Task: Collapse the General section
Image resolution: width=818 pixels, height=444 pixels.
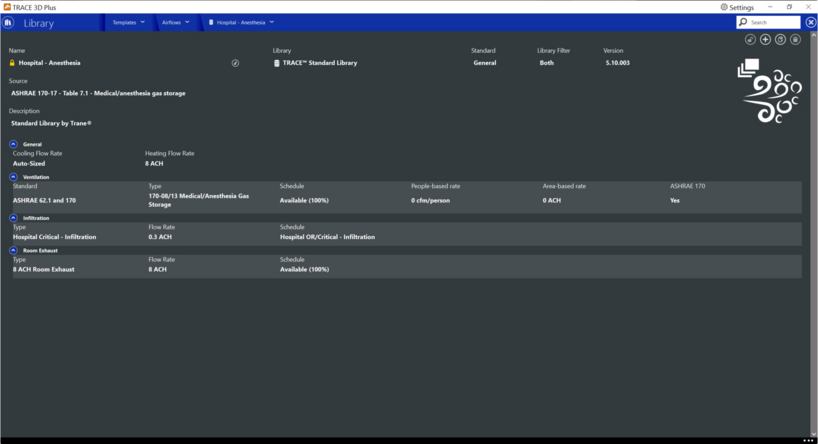Action: pyautogui.click(x=14, y=144)
